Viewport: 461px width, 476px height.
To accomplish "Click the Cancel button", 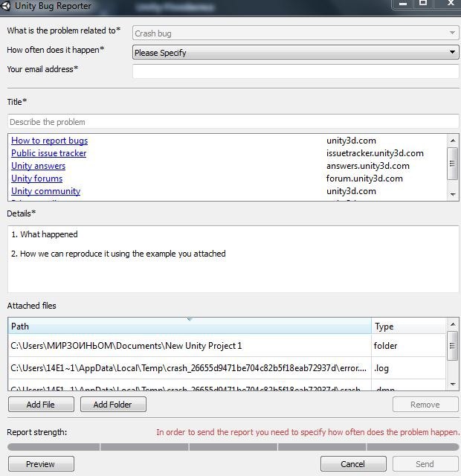I will 353,464.
